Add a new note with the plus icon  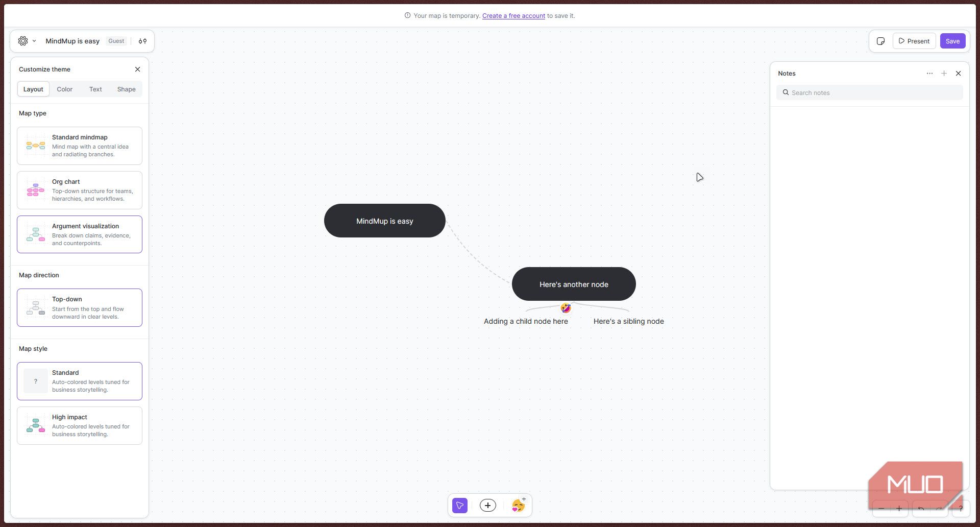pyautogui.click(x=944, y=74)
